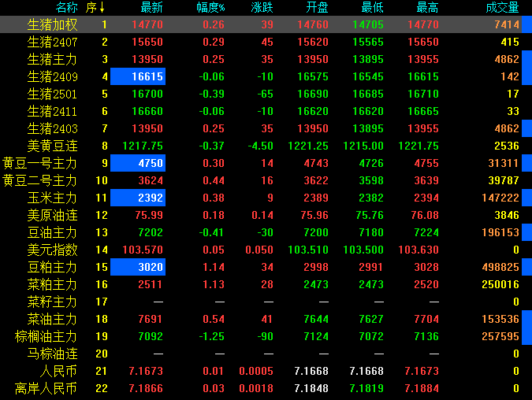Click opening price 3622 of 黄豆二号主力
Viewport: 532px width, 400px height.
(x=316, y=180)
